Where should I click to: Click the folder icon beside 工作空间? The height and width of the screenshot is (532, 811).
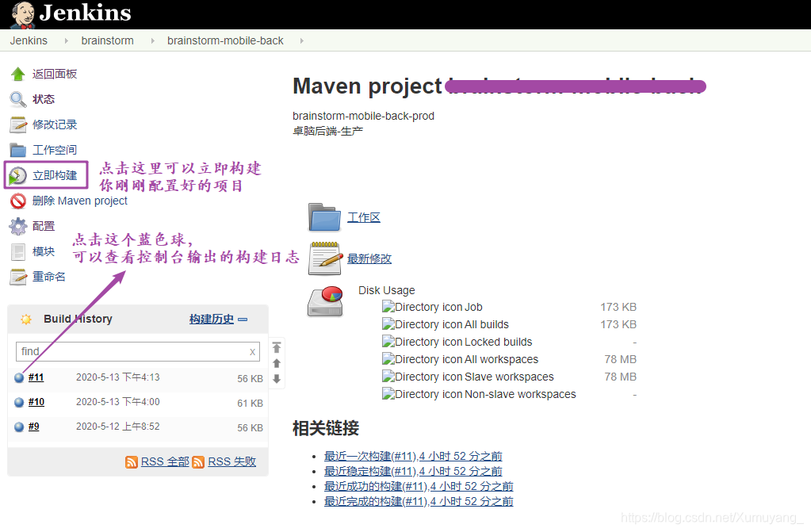point(18,150)
